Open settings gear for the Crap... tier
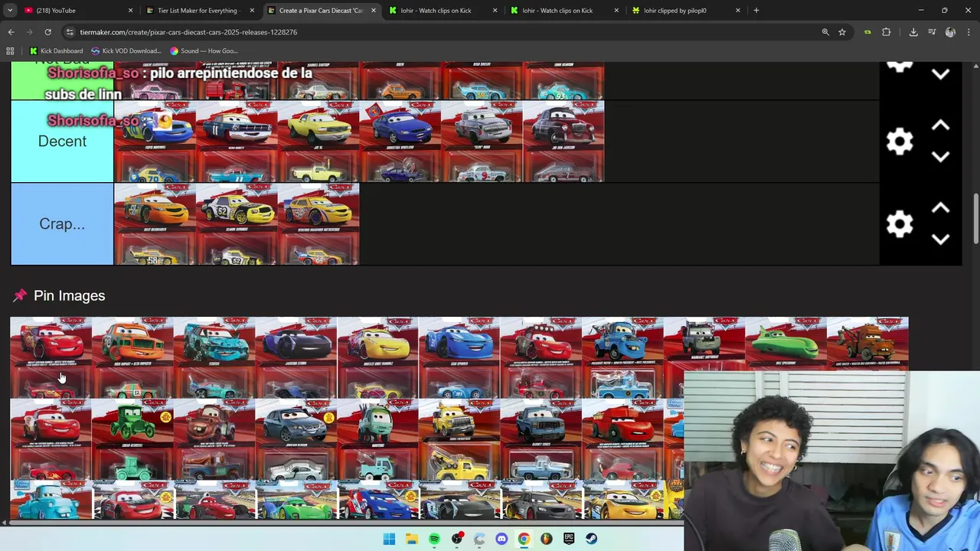 coord(900,224)
